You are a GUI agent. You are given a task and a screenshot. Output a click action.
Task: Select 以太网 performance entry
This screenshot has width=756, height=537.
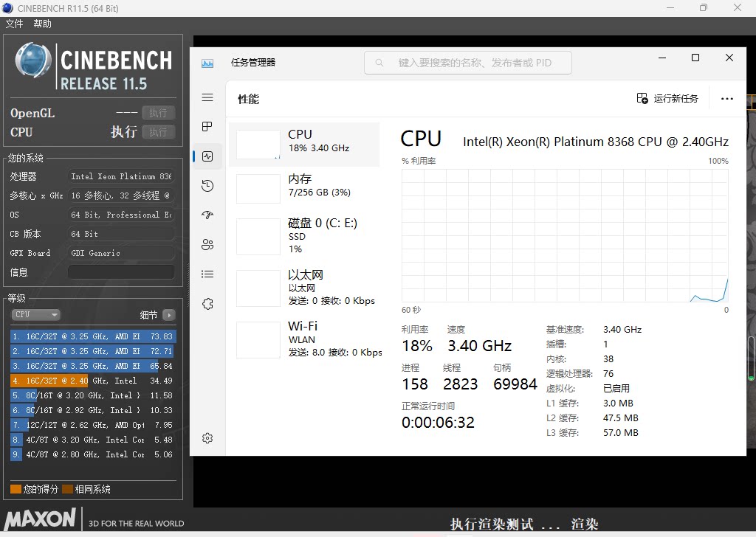click(304, 288)
